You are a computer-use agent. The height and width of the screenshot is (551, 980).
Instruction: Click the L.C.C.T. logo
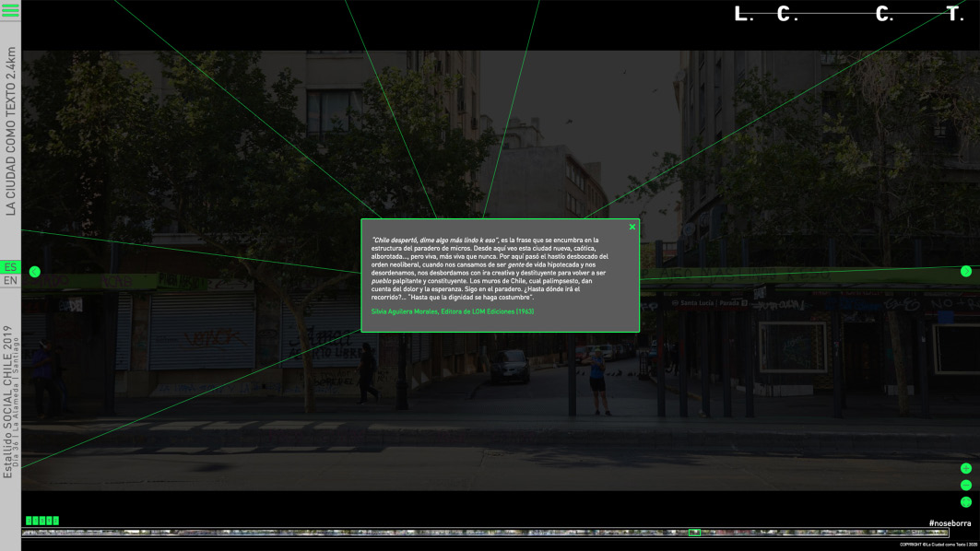[x=847, y=15]
